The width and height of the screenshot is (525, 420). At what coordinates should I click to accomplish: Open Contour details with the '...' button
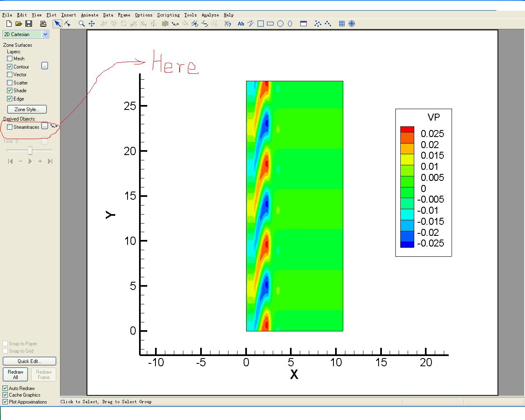pyautogui.click(x=45, y=66)
